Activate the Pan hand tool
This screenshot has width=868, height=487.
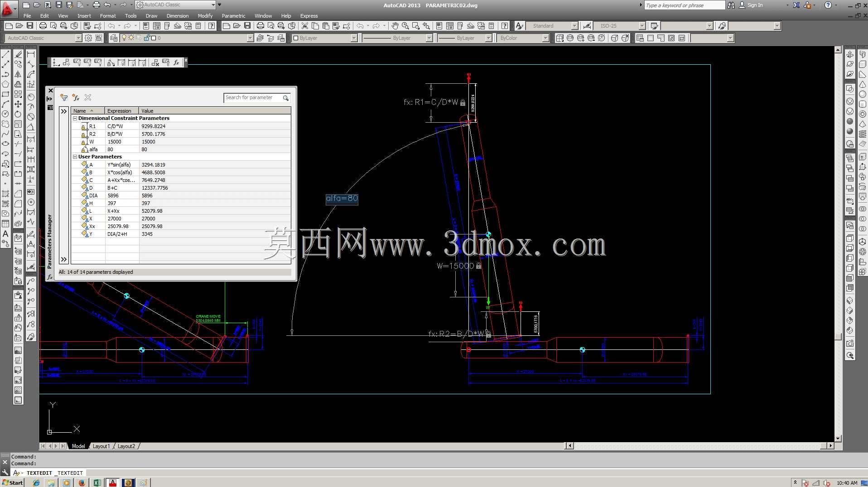point(395,26)
